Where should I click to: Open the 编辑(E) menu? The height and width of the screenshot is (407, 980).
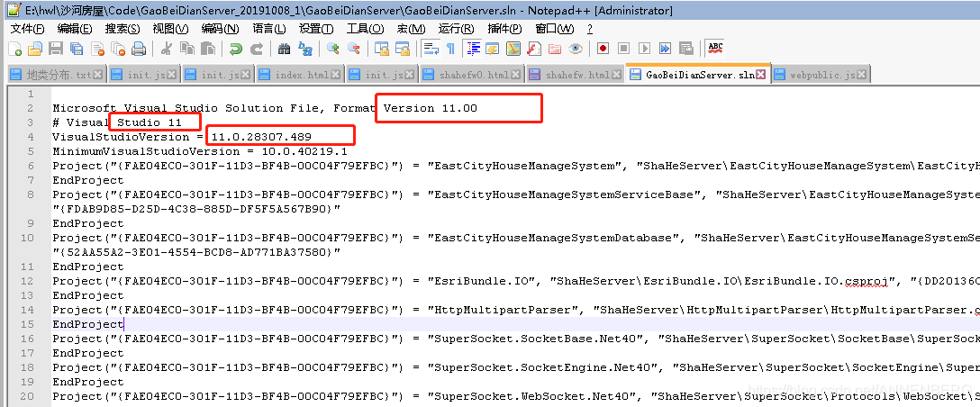(75, 29)
